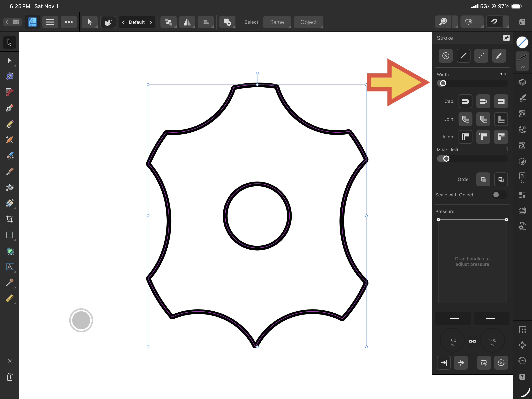Toggle the snapping magnet button

(x=494, y=22)
